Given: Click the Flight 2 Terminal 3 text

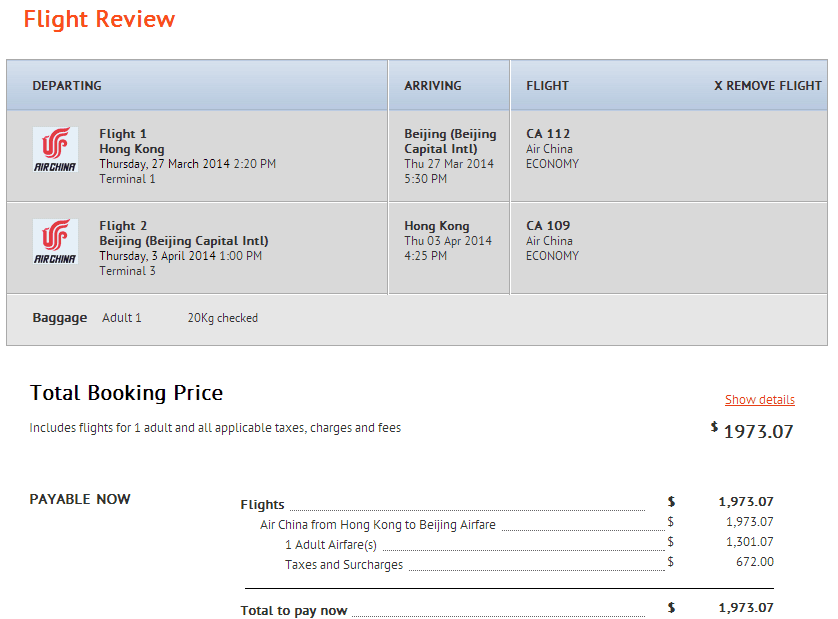Looking at the screenshot, I should point(127,271).
